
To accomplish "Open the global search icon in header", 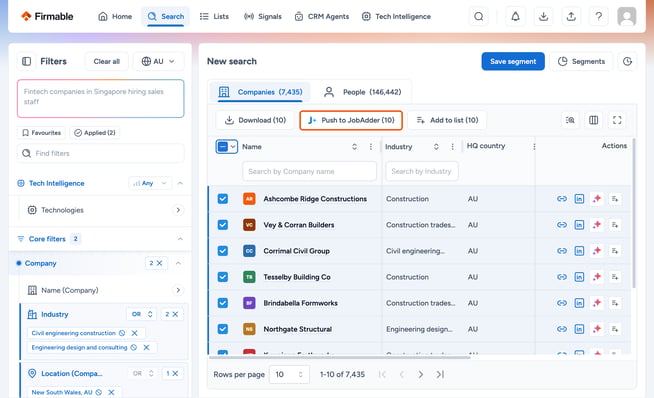I will click(478, 16).
